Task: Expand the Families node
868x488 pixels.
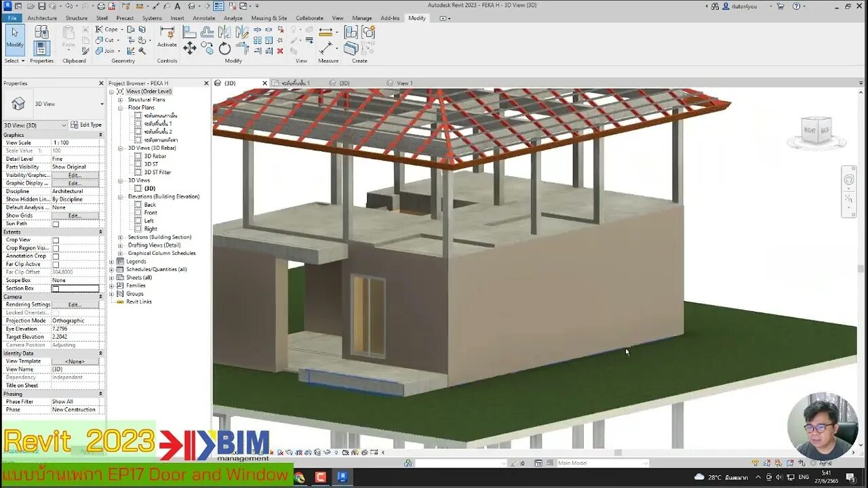Action: (x=112, y=285)
